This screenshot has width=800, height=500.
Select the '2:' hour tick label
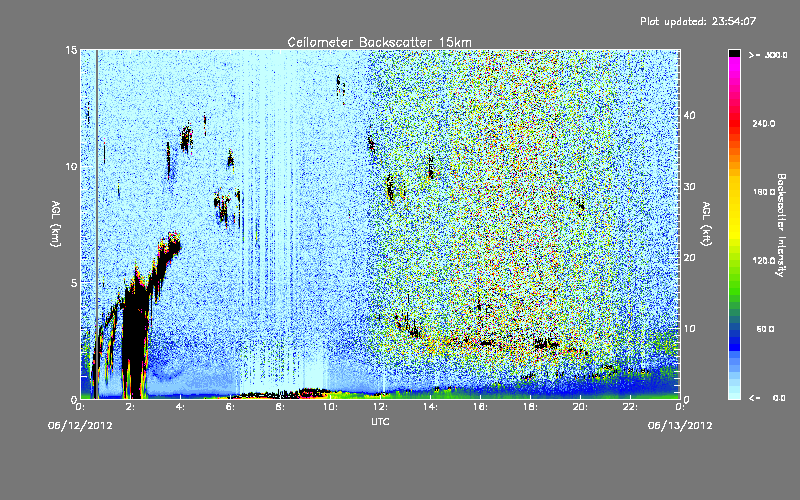click(x=130, y=407)
